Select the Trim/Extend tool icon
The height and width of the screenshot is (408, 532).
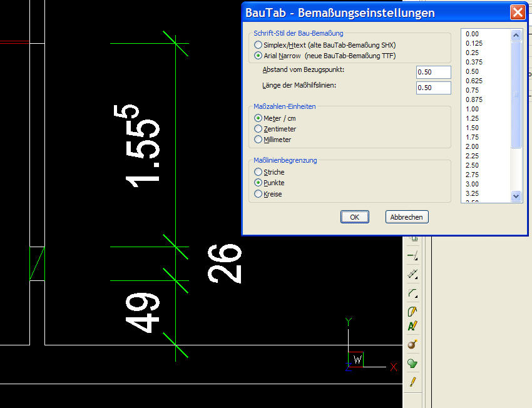pyautogui.click(x=412, y=255)
